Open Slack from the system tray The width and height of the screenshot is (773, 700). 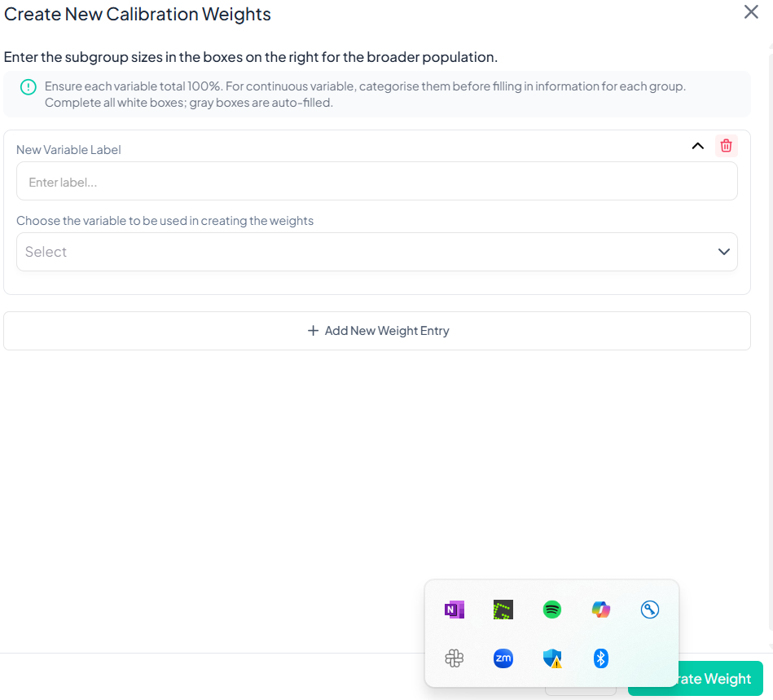coord(455,658)
